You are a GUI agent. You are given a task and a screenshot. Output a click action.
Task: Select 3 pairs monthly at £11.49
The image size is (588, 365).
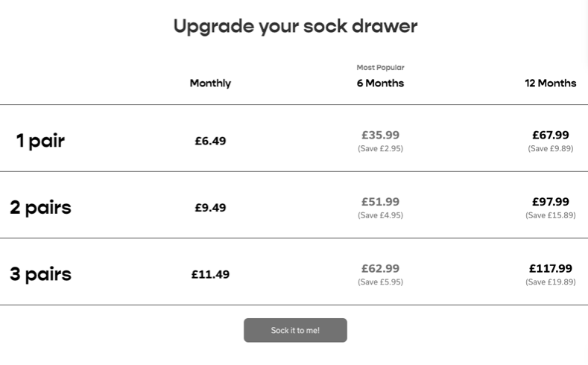click(x=210, y=274)
